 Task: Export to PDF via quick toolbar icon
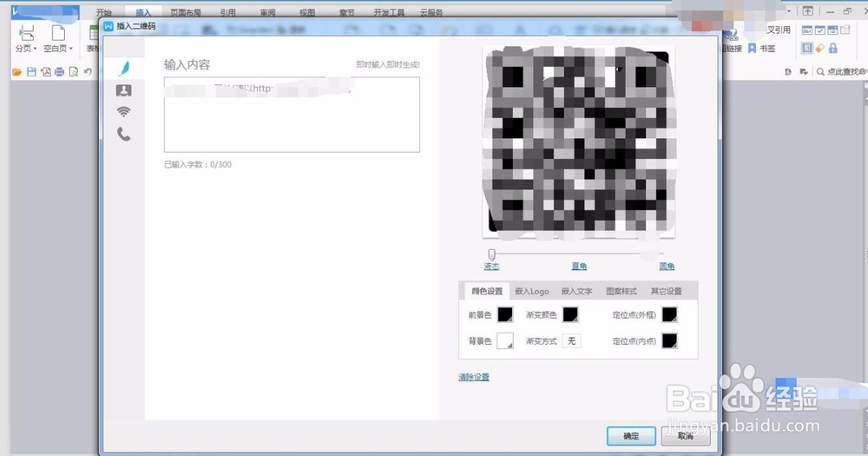click(45, 72)
